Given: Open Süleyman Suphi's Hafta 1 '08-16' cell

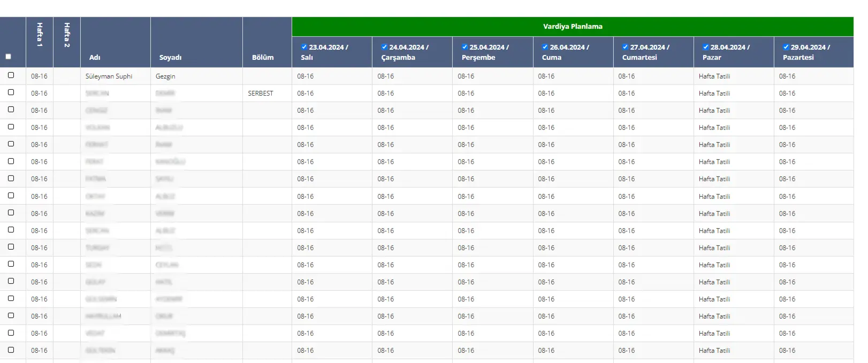Looking at the screenshot, I should (x=39, y=76).
